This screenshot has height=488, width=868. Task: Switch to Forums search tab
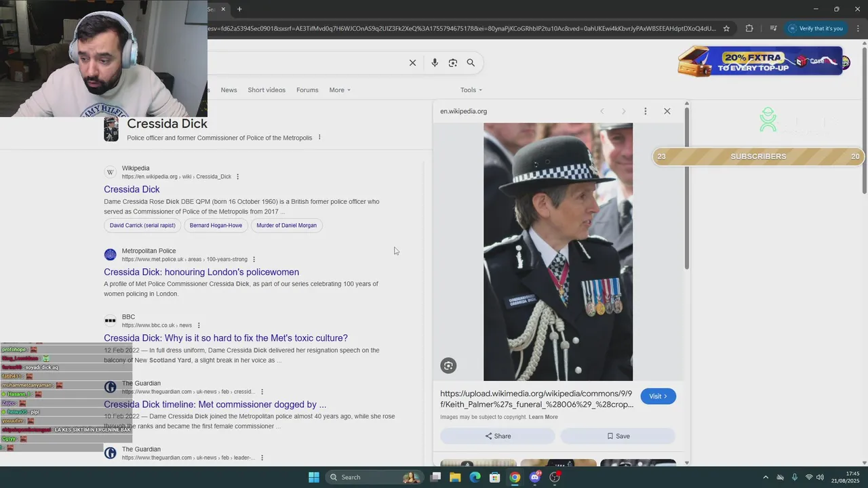tap(307, 90)
